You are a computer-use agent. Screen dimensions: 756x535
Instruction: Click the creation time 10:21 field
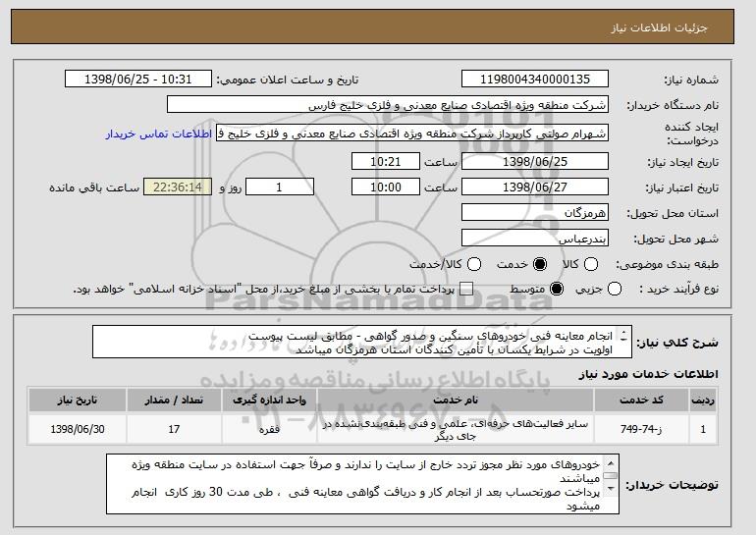[x=386, y=161]
